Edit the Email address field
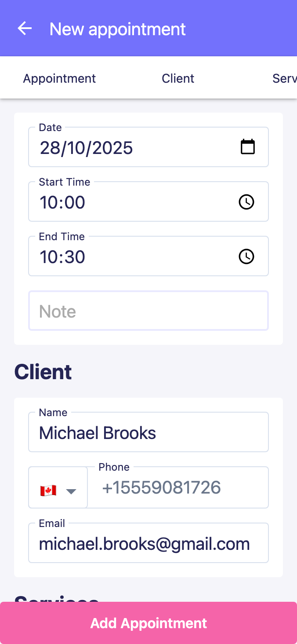This screenshot has height=644, width=297. coord(148,544)
